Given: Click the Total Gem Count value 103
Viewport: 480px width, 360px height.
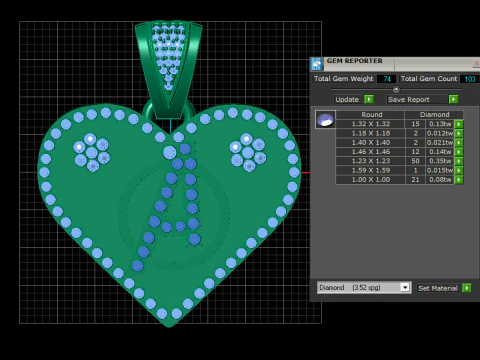Looking at the screenshot, I should [x=470, y=79].
